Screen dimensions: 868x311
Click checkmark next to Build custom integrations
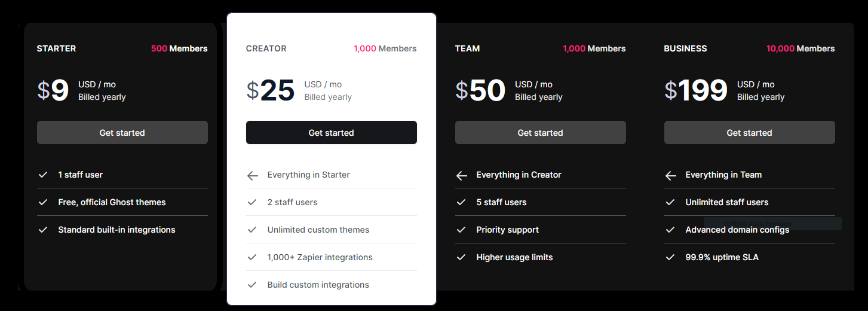point(252,285)
